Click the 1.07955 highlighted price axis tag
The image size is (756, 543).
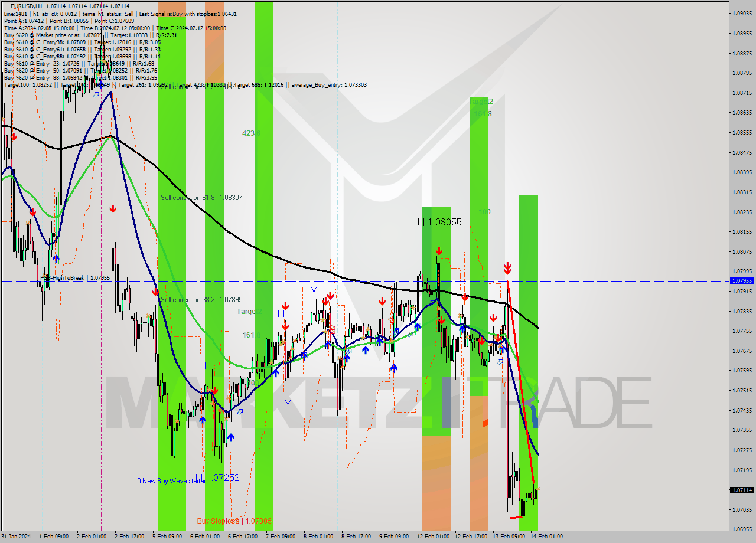click(x=742, y=281)
